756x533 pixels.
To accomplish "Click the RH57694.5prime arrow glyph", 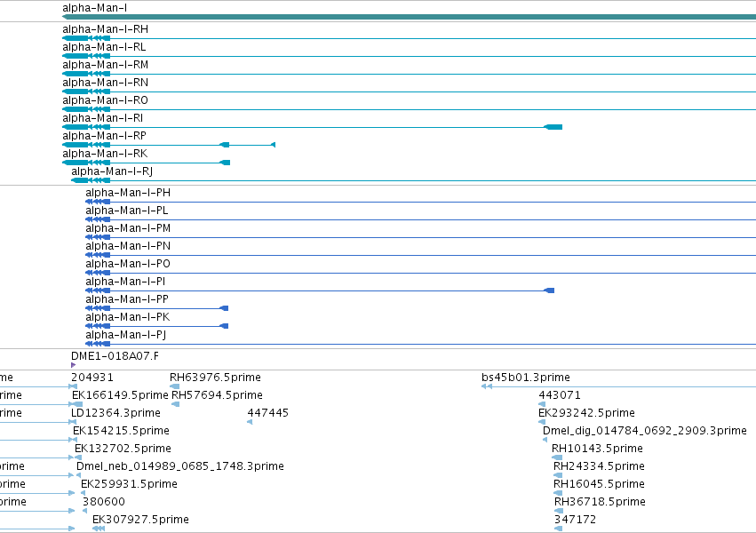I will [176, 404].
